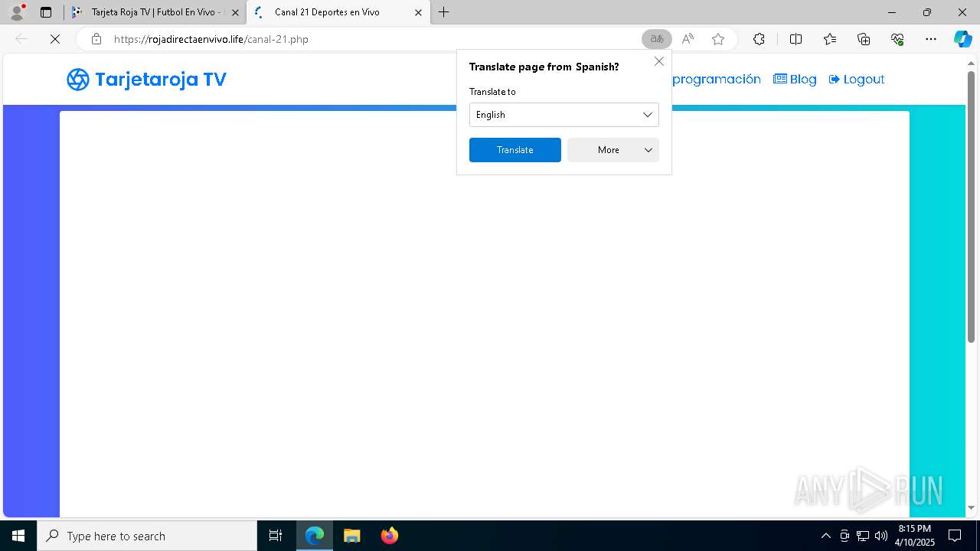Click the blue Translate button
Screen dimensions: 980x551
[515, 150]
